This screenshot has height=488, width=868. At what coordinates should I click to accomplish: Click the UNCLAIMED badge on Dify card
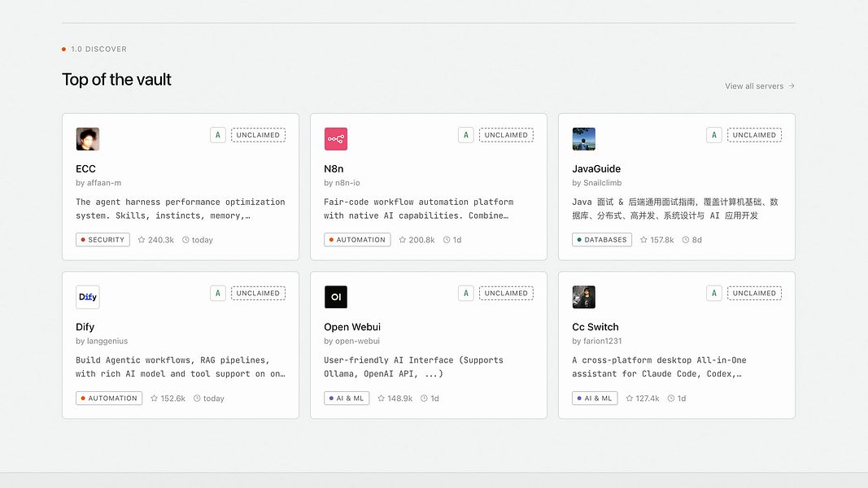point(258,294)
